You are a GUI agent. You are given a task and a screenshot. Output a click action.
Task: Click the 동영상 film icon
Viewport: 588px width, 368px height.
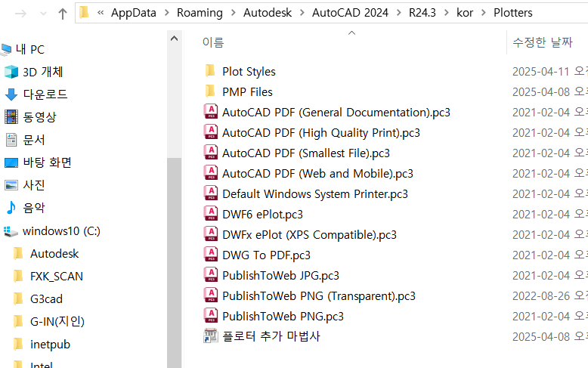coord(11,117)
